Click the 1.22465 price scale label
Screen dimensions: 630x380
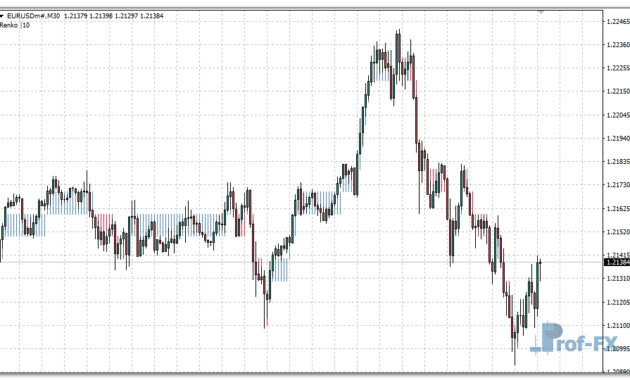[x=618, y=21]
